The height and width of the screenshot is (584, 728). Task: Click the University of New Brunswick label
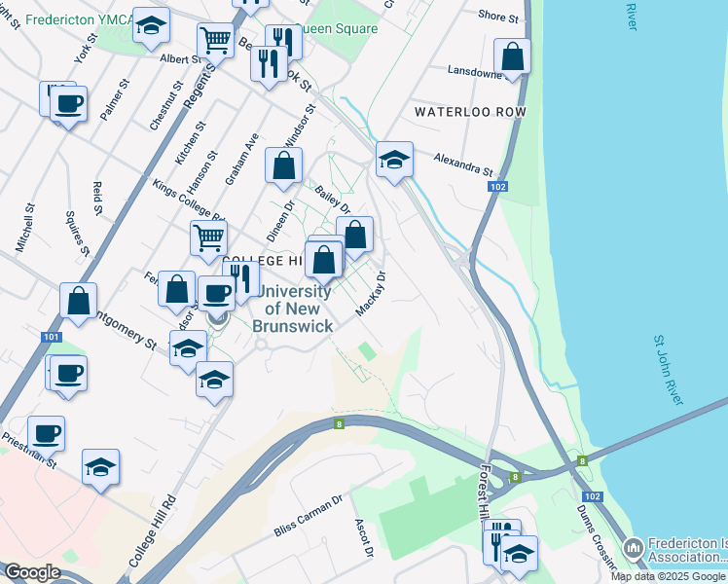point(293,310)
